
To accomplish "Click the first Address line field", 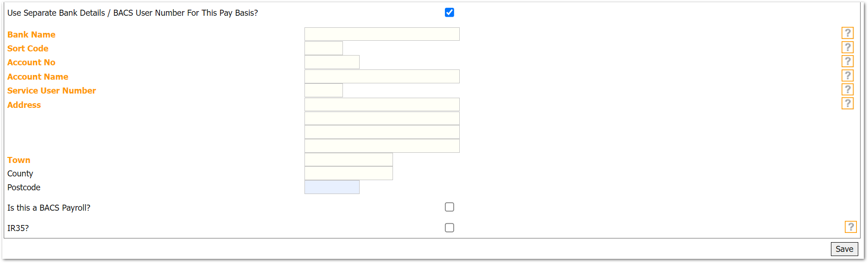I will point(382,105).
